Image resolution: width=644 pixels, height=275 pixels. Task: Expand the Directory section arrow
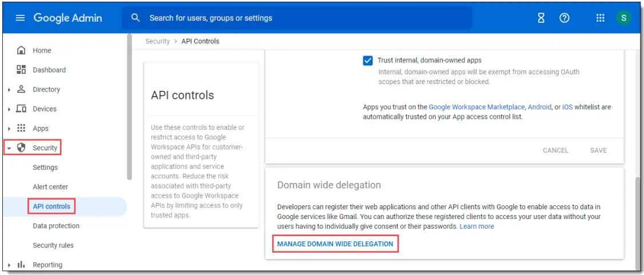pyautogui.click(x=9, y=90)
